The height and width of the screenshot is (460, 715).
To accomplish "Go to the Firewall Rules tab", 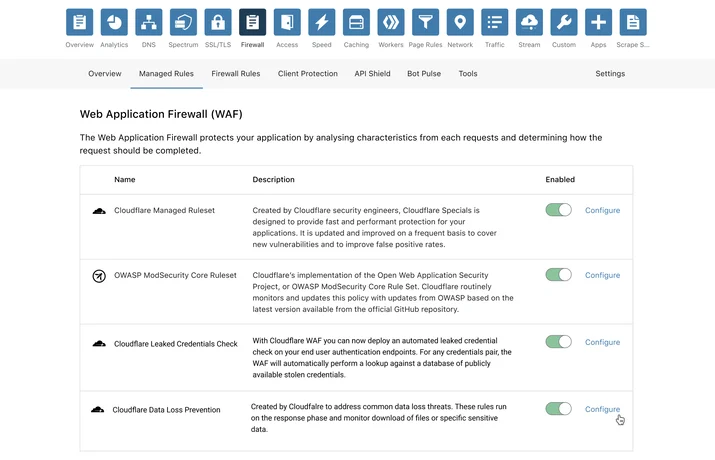I will point(236,73).
